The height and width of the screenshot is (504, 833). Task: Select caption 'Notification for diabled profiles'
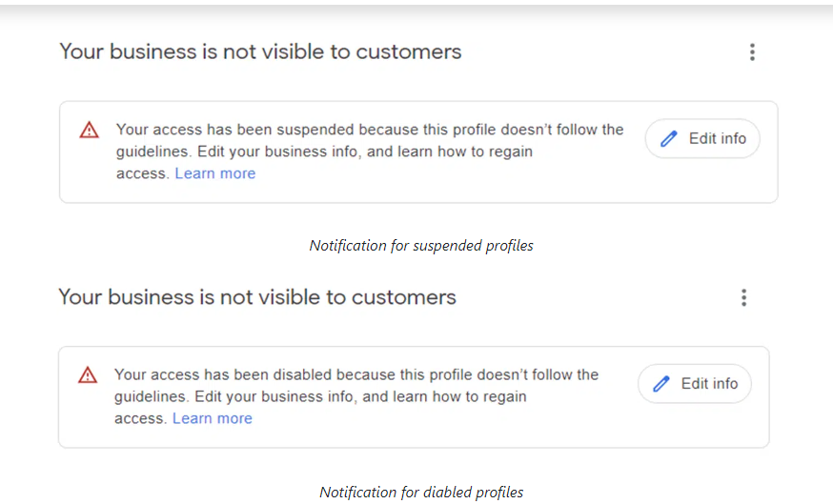(x=421, y=493)
